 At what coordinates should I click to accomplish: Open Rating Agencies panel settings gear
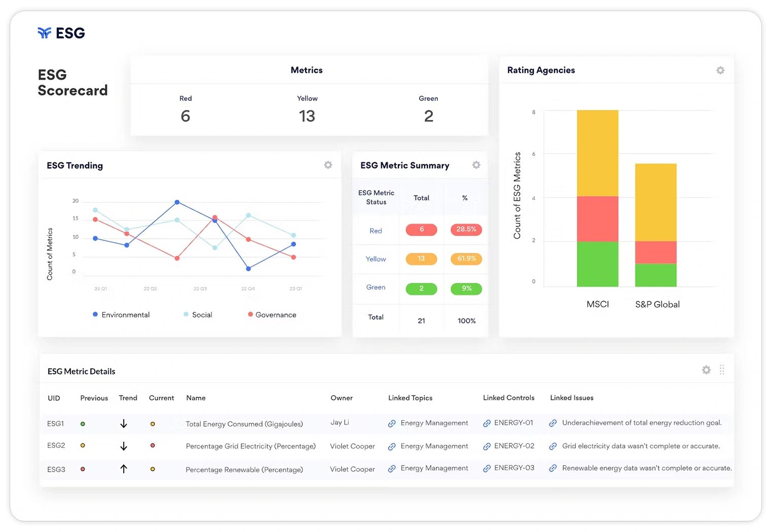(x=720, y=70)
